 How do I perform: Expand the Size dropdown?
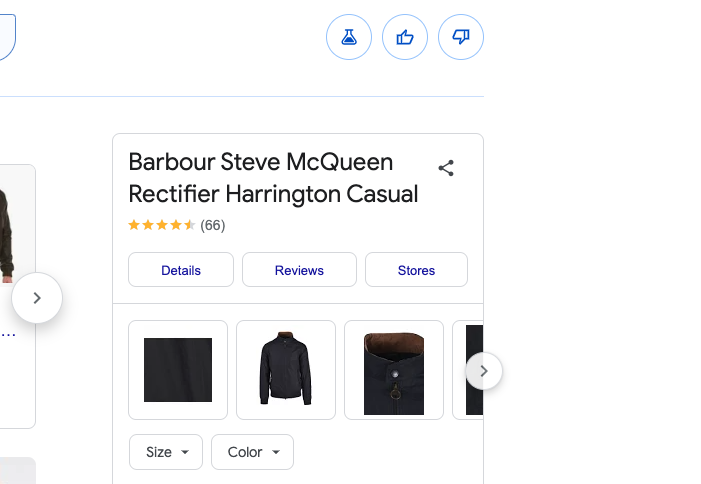pyautogui.click(x=166, y=452)
